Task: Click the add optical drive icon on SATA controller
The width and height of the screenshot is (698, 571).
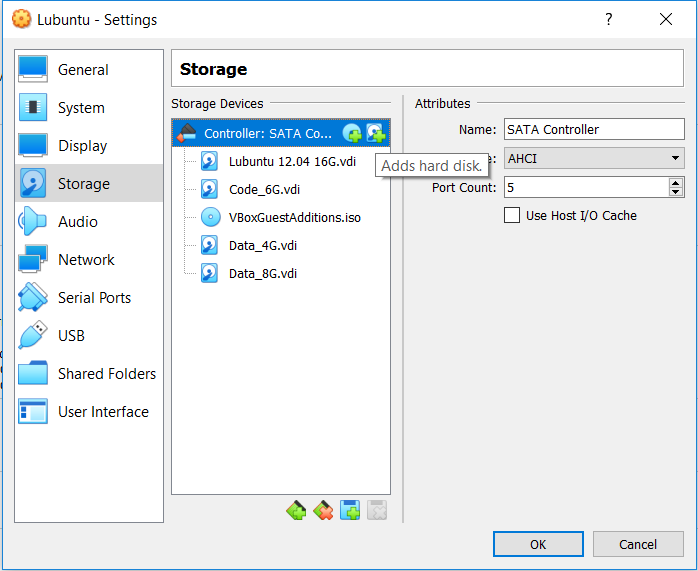Action: [x=352, y=133]
